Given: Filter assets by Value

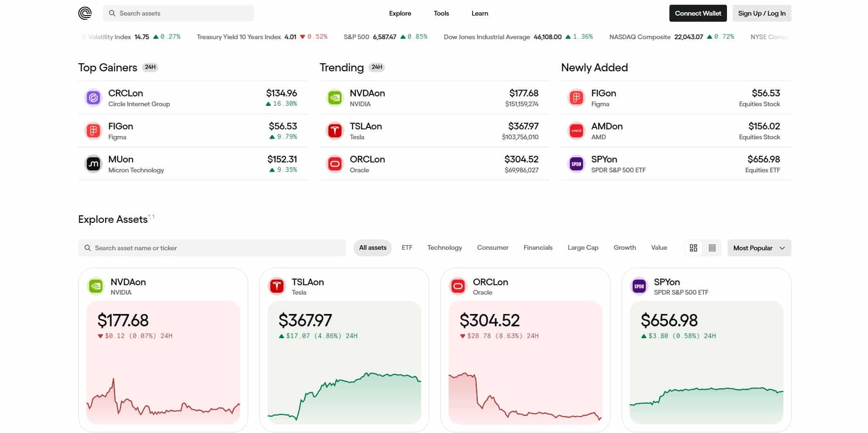Looking at the screenshot, I should 659,248.
